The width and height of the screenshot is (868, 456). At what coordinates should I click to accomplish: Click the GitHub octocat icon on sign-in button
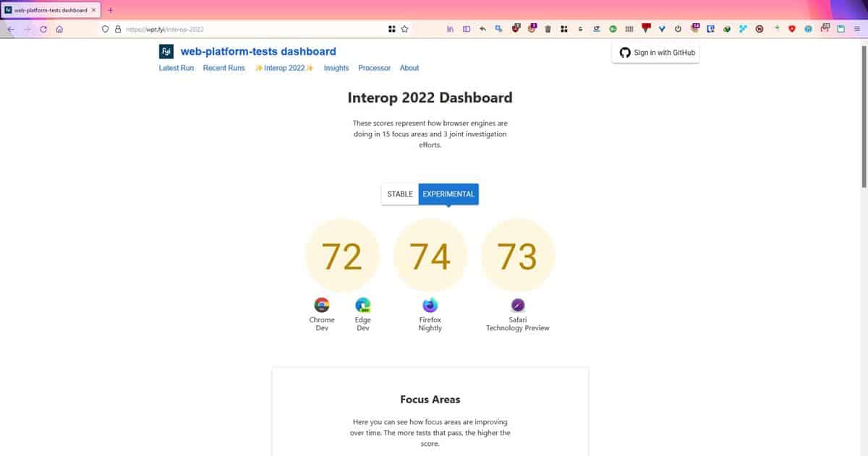pos(624,52)
